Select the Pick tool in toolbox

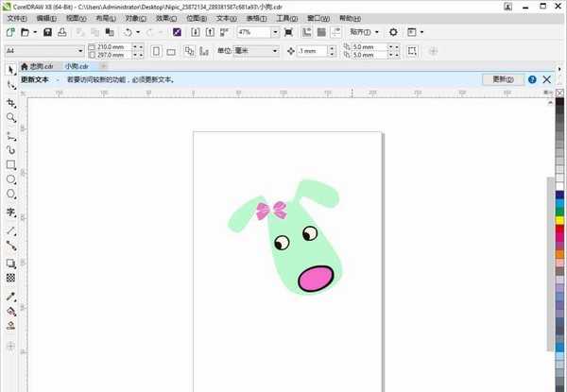tap(10, 69)
